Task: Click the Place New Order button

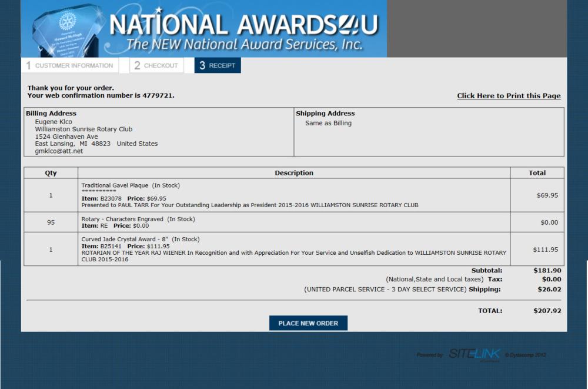Action: [308, 323]
